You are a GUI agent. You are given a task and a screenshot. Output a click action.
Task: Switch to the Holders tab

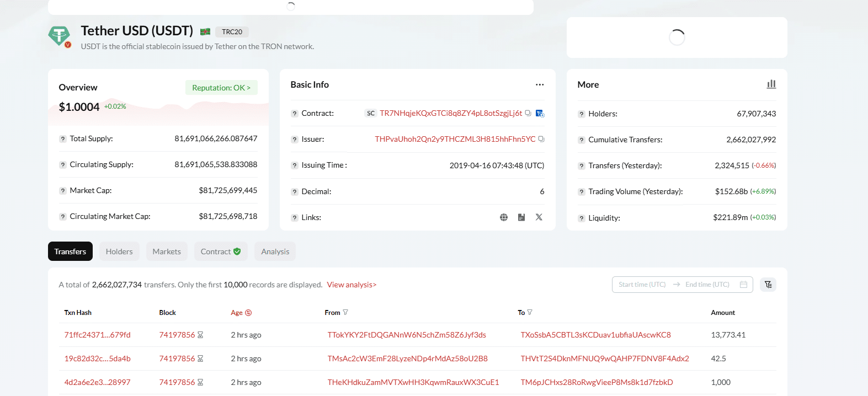pyautogui.click(x=119, y=251)
